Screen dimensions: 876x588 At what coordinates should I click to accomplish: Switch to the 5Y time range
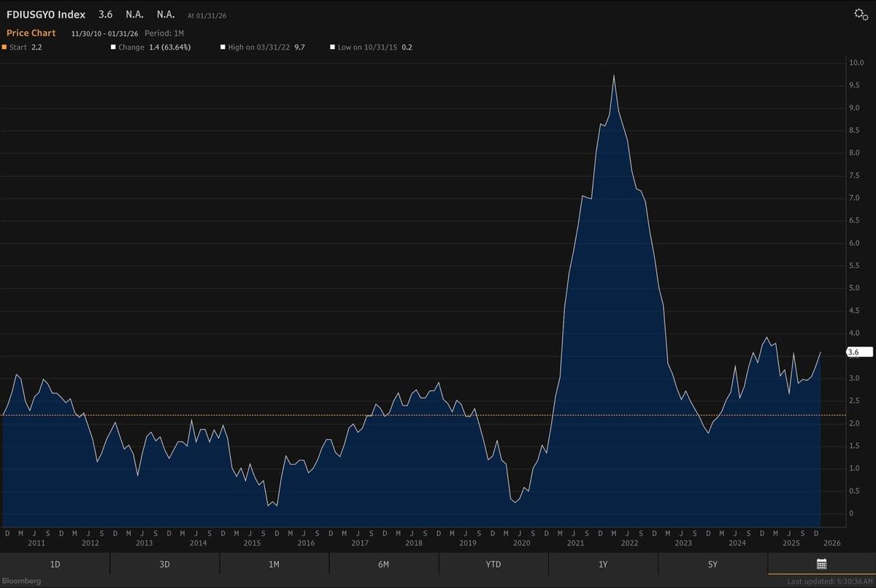[712, 564]
